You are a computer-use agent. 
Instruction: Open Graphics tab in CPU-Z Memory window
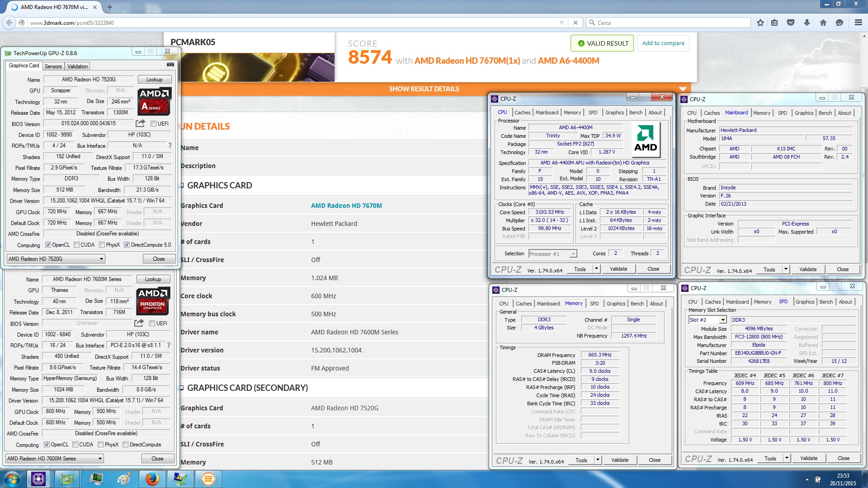tap(616, 304)
